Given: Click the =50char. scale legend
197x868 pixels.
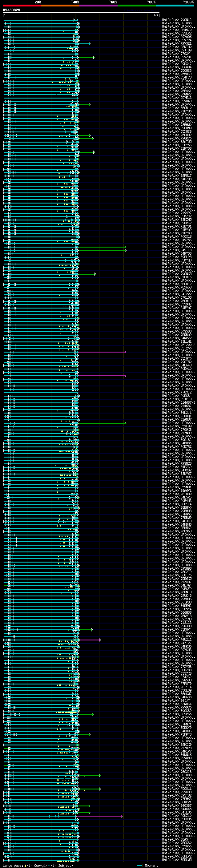Looking at the screenshot, I should click(x=147, y=865).
